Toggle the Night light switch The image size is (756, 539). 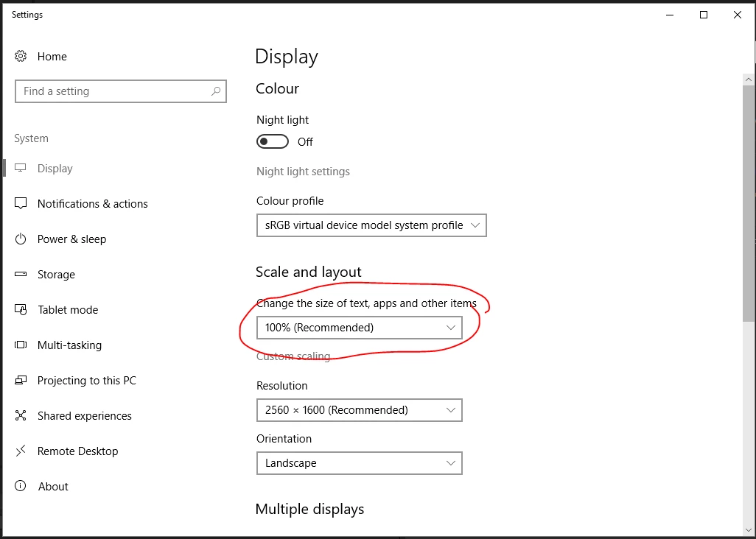pyautogui.click(x=273, y=141)
